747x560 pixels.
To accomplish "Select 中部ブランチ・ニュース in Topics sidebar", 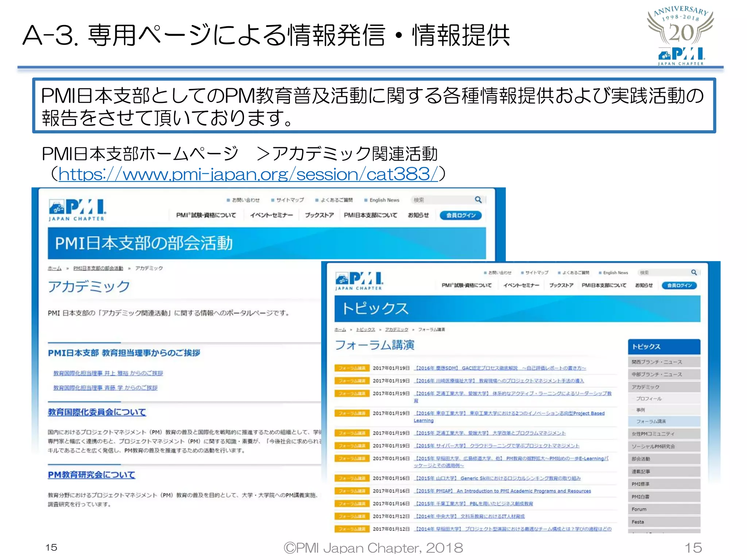I will coord(664,374).
